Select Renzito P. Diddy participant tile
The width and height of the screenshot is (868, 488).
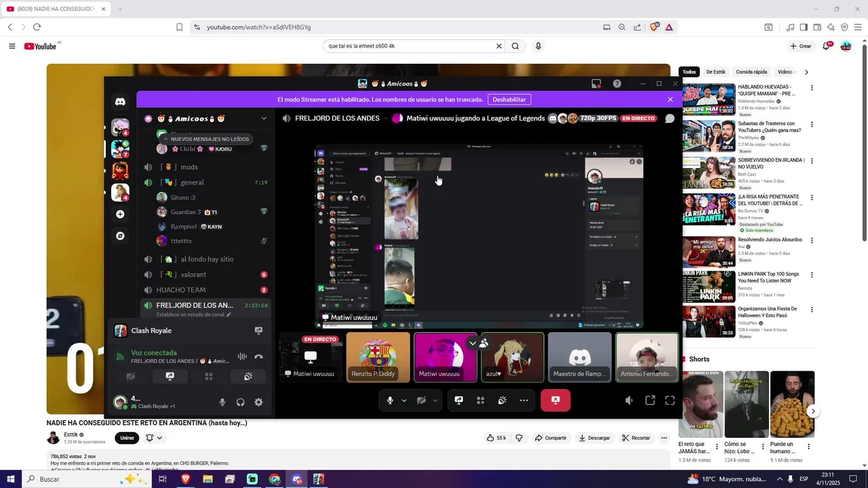click(x=378, y=357)
